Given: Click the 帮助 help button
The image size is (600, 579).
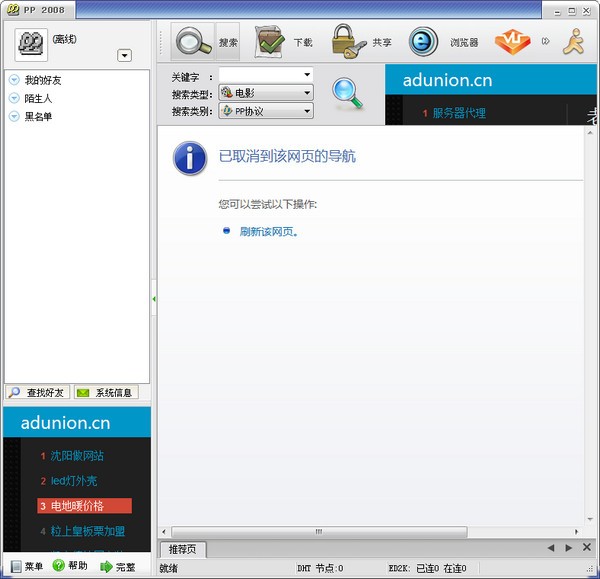Looking at the screenshot, I should pos(70,566).
